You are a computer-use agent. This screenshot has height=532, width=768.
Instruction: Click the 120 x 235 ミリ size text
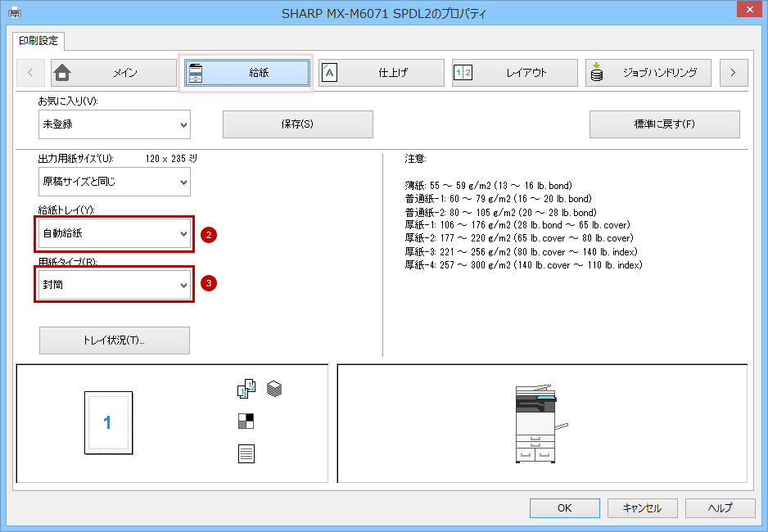(x=171, y=159)
